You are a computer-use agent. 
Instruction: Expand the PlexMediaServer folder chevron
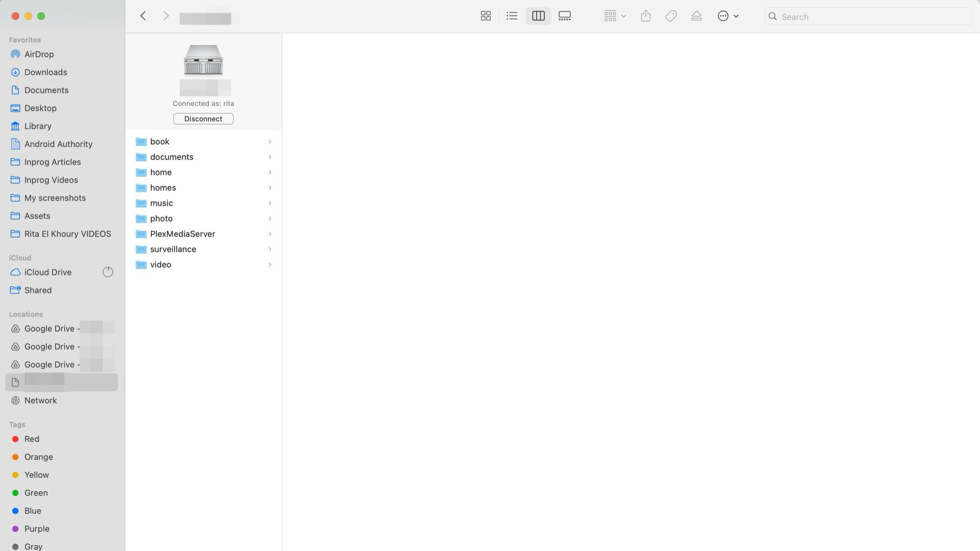pos(269,234)
